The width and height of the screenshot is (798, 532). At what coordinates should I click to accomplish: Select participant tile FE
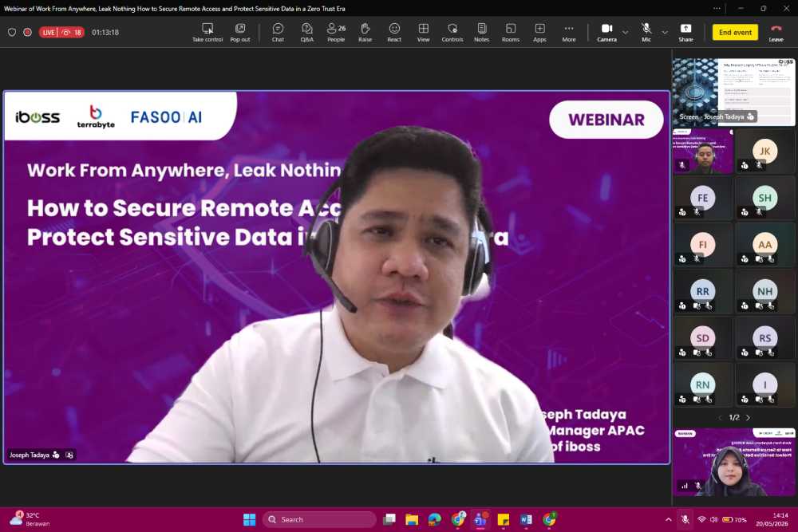703,198
